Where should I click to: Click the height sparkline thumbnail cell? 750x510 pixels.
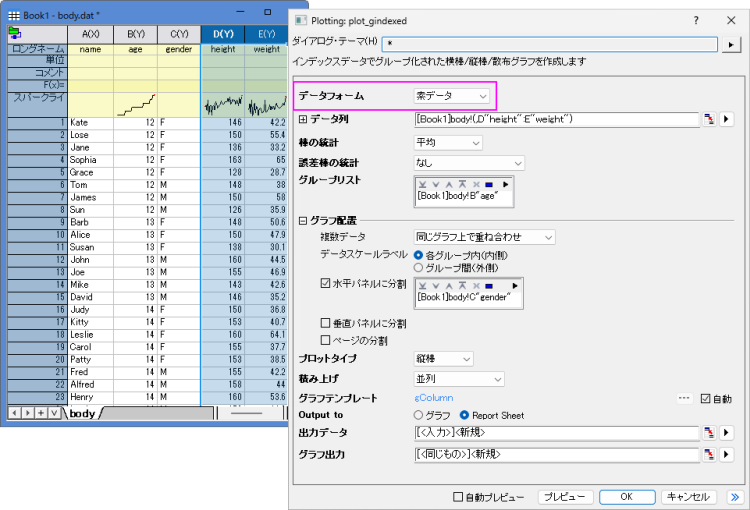click(223, 105)
